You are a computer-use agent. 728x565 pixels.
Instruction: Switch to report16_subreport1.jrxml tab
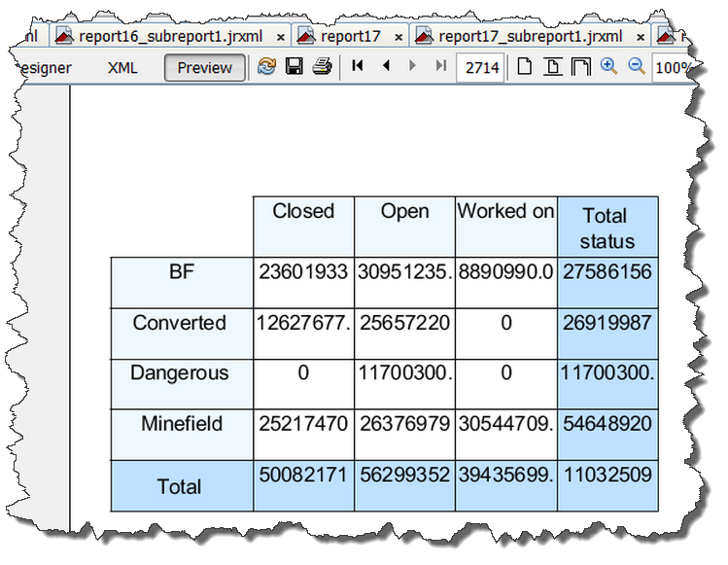coord(168,37)
